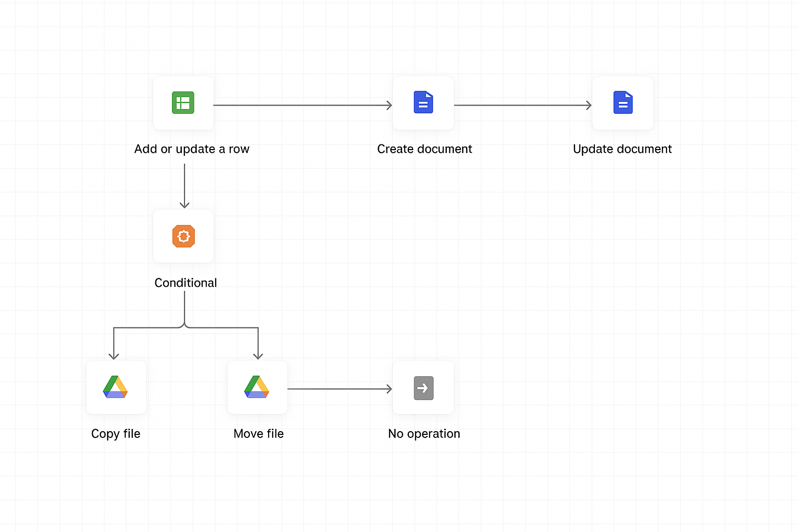Click the "Update document" label

pos(622,149)
